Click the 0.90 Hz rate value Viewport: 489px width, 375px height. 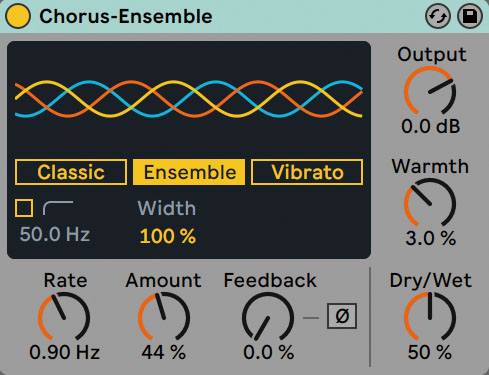click(x=65, y=352)
